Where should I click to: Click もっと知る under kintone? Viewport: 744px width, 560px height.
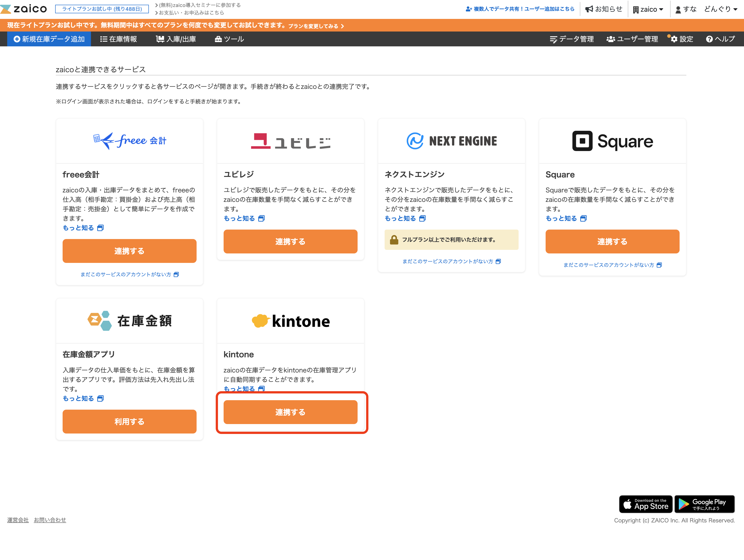[x=244, y=389]
